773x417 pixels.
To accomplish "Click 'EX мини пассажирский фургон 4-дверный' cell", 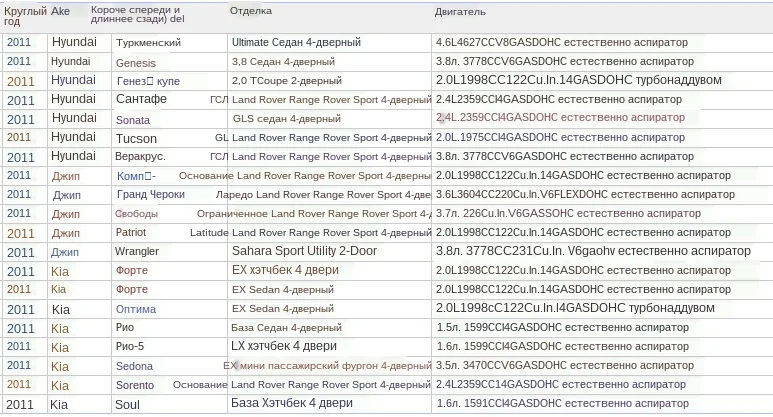I will coord(327,366).
